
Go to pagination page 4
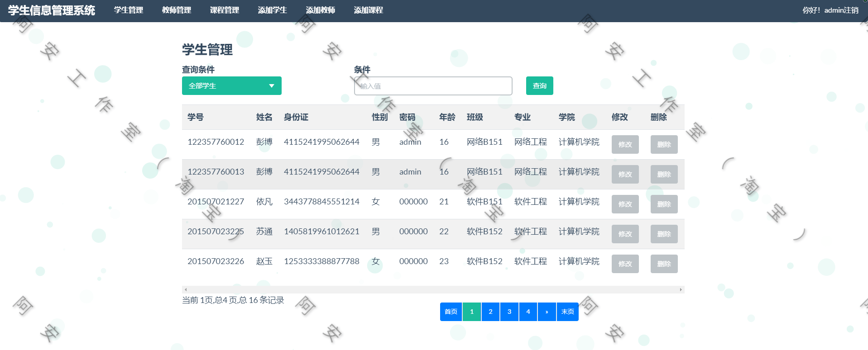(528, 312)
